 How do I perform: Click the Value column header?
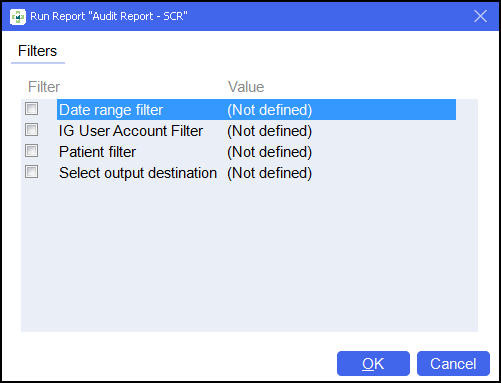click(246, 87)
